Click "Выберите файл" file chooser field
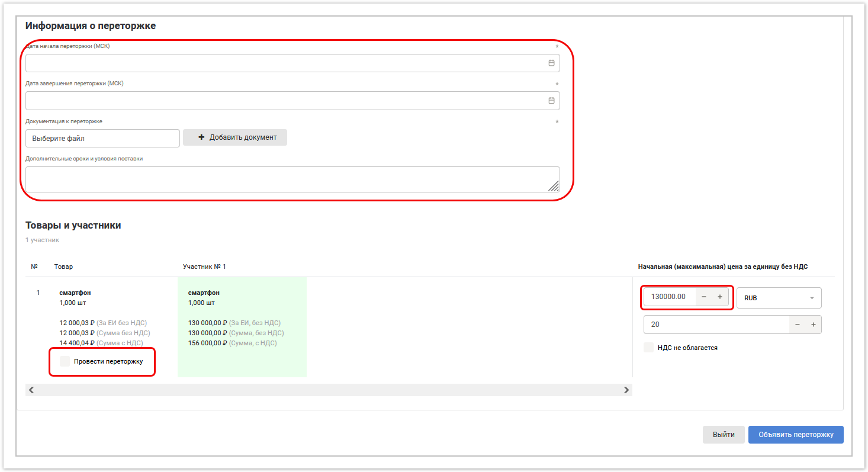Image resolution: width=868 pixels, height=472 pixels. pyautogui.click(x=102, y=138)
